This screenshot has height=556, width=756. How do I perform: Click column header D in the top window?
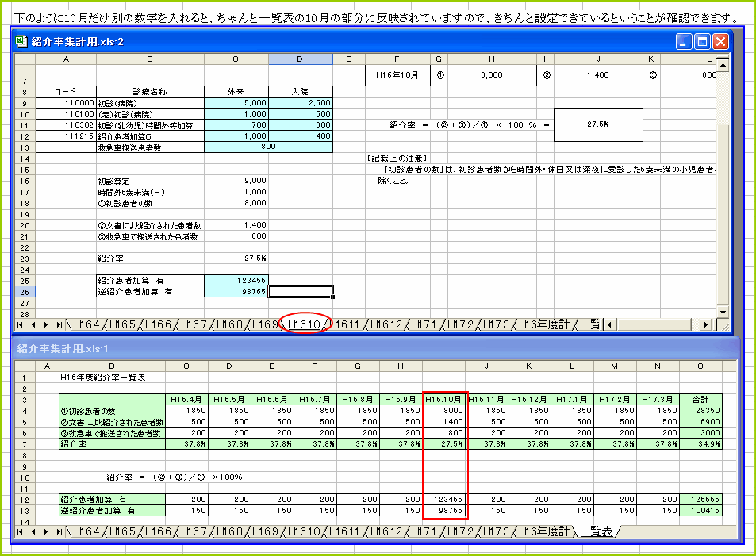coord(300,58)
